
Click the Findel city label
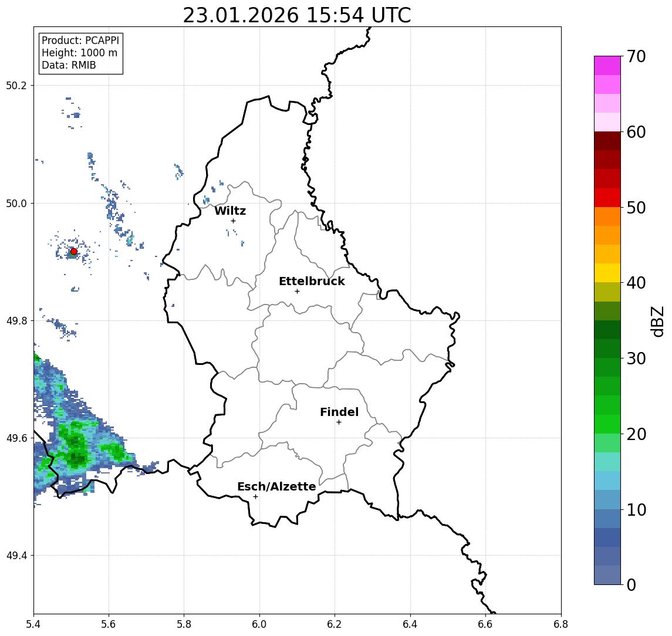[x=339, y=412]
